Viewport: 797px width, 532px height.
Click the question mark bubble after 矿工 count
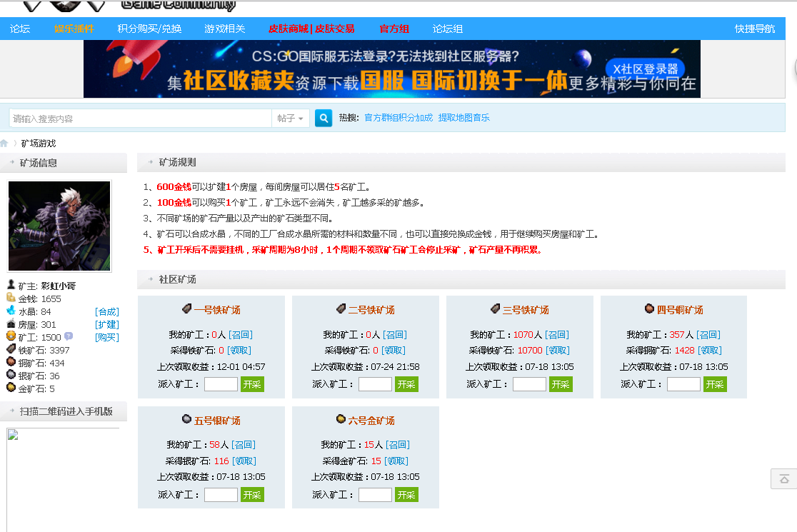pyautogui.click(x=69, y=336)
